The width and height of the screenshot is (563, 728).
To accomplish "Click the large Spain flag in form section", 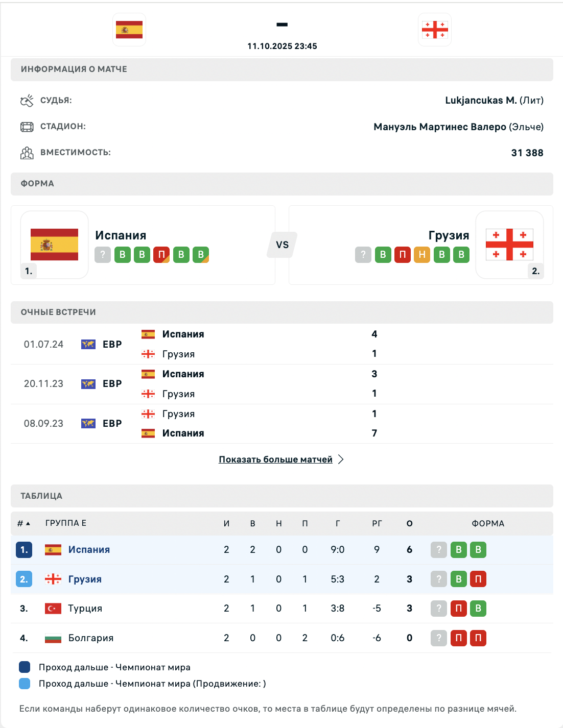I will [54, 245].
